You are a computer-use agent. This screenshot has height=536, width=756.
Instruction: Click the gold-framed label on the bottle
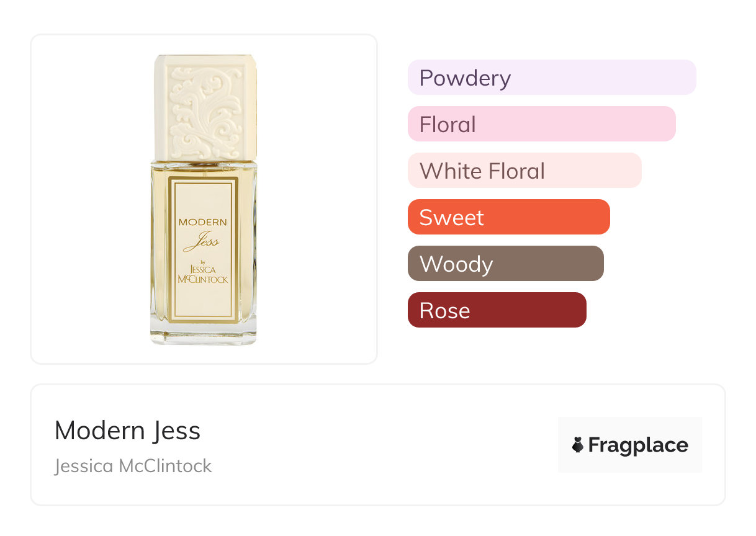204,250
